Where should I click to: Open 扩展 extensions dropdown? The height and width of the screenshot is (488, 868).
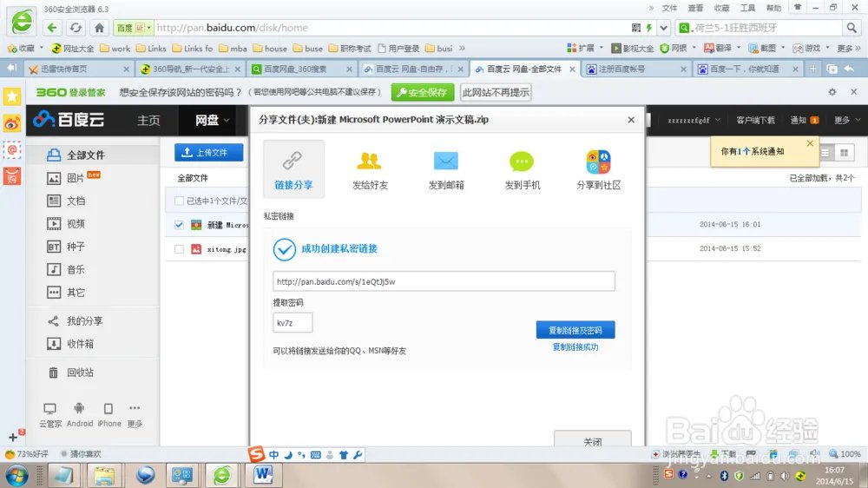click(585, 48)
